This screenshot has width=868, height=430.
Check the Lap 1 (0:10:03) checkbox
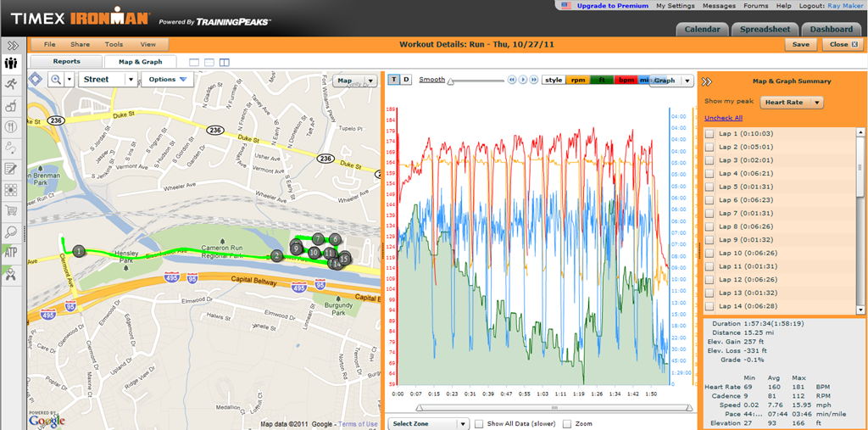[709, 133]
